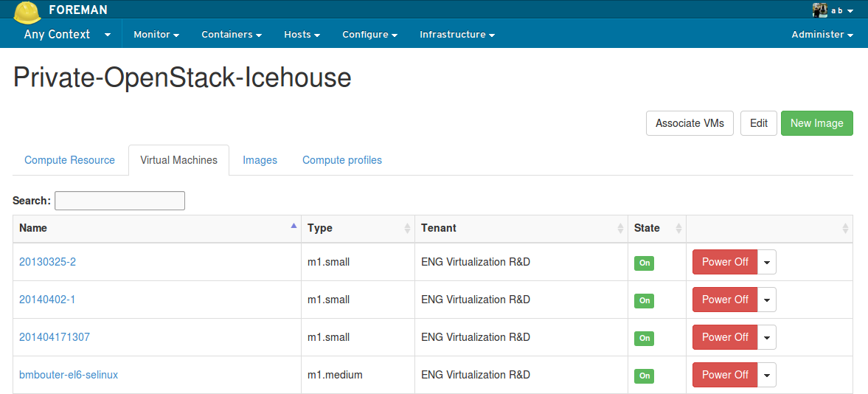Viewport: 868px width, 394px height.
Task: Sort by Tenant column arrows
Action: pos(620,228)
